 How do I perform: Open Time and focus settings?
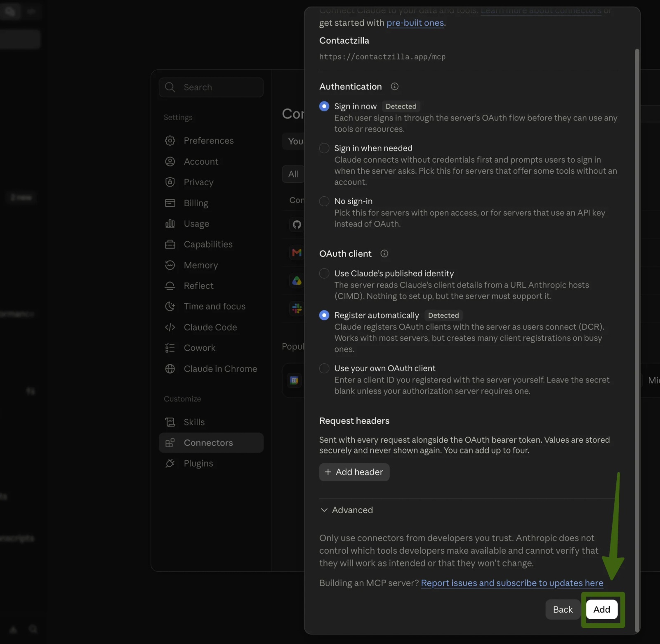pyautogui.click(x=211, y=306)
